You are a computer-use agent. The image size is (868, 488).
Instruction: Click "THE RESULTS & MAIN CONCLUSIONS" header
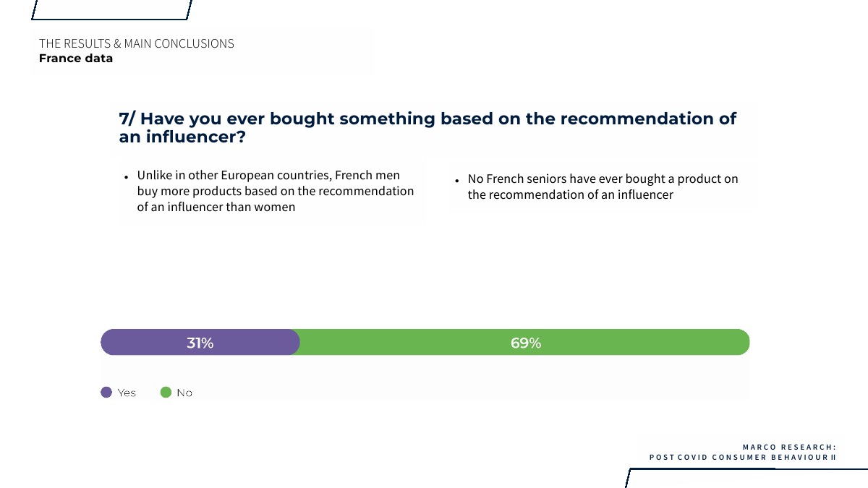[x=137, y=43]
